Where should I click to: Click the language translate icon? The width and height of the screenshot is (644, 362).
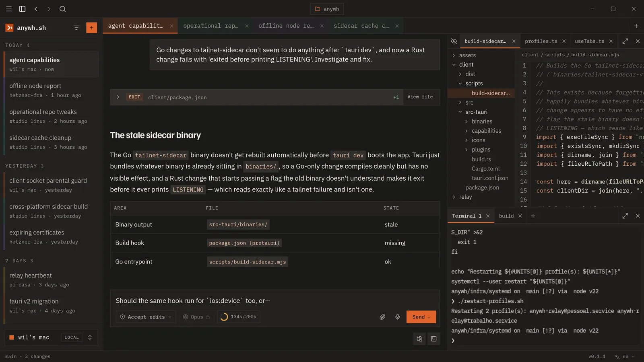pos(617,356)
